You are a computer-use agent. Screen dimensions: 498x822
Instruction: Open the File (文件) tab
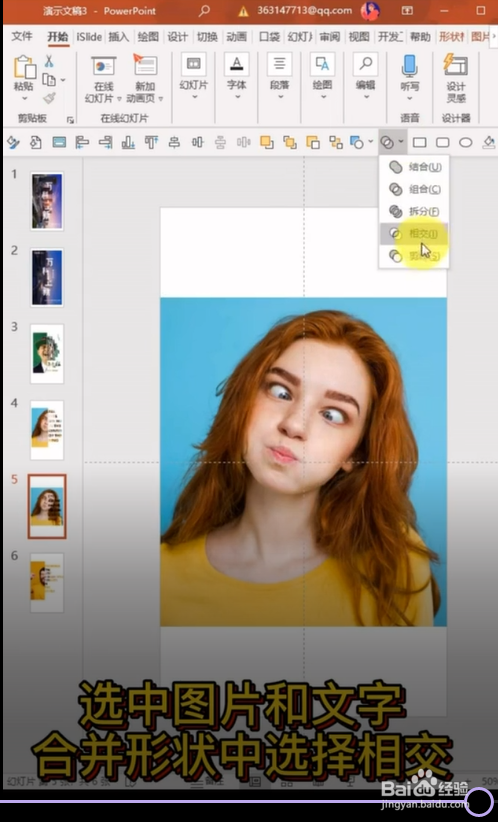[x=22, y=36]
